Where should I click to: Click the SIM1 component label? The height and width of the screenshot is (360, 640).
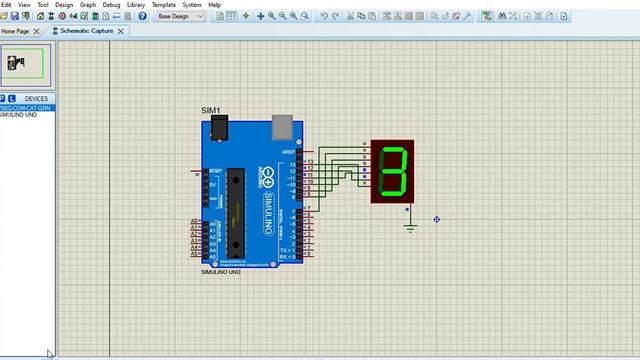(211, 111)
